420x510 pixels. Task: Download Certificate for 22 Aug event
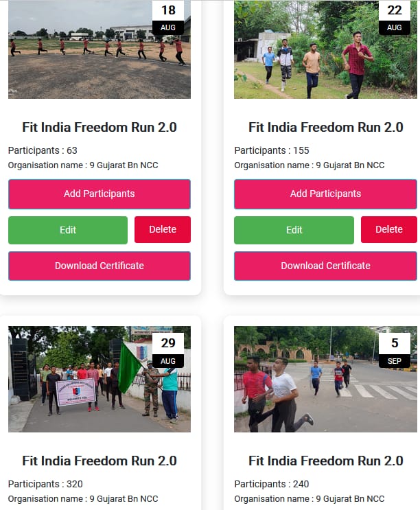pos(325,266)
